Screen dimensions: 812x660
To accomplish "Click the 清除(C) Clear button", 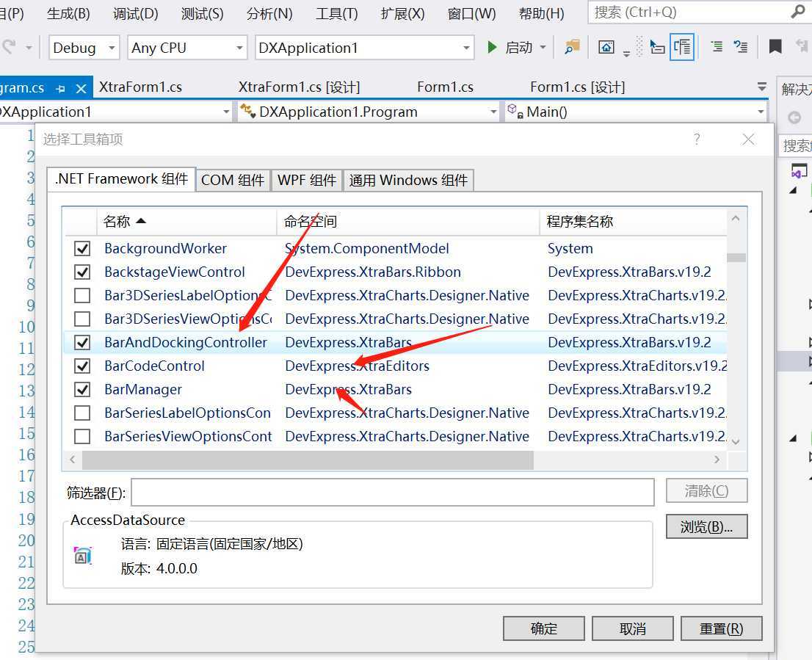I will click(x=706, y=490).
